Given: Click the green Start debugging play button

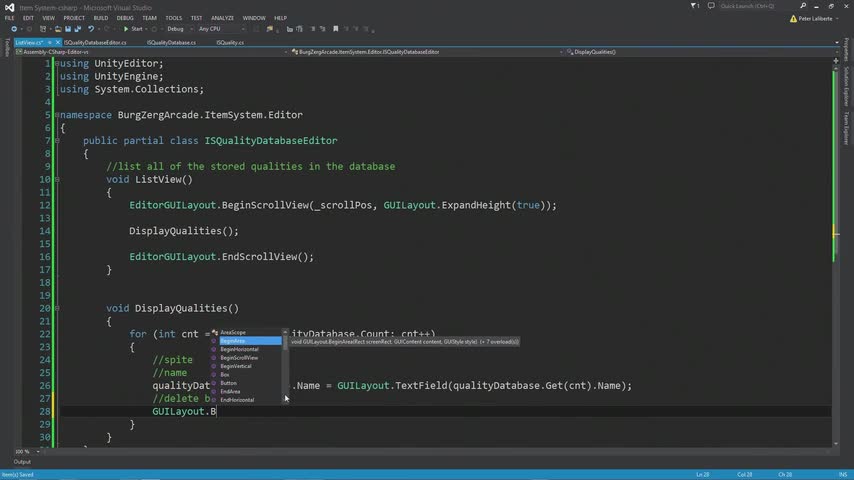Looking at the screenshot, I should (126, 29).
